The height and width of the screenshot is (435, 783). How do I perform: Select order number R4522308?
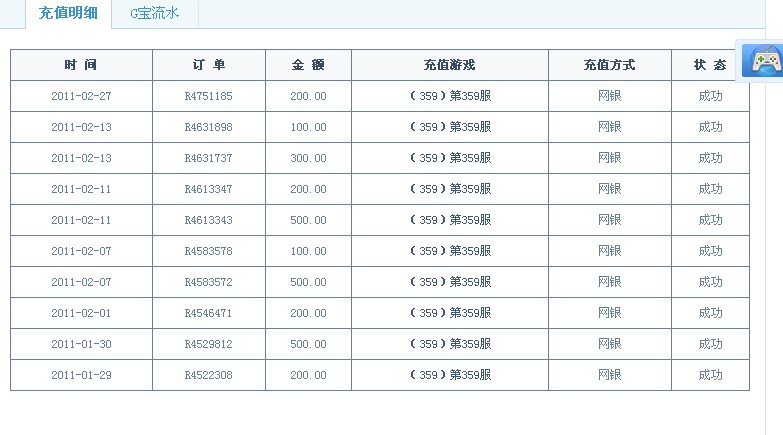(208, 375)
